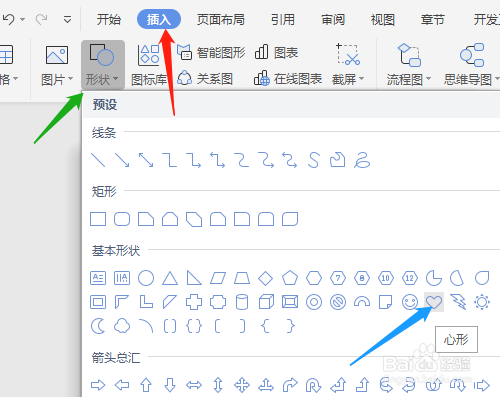This screenshot has width=500, height=397.
Task: Open the 引用 tab
Action: pyautogui.click(x=283, y=19)
